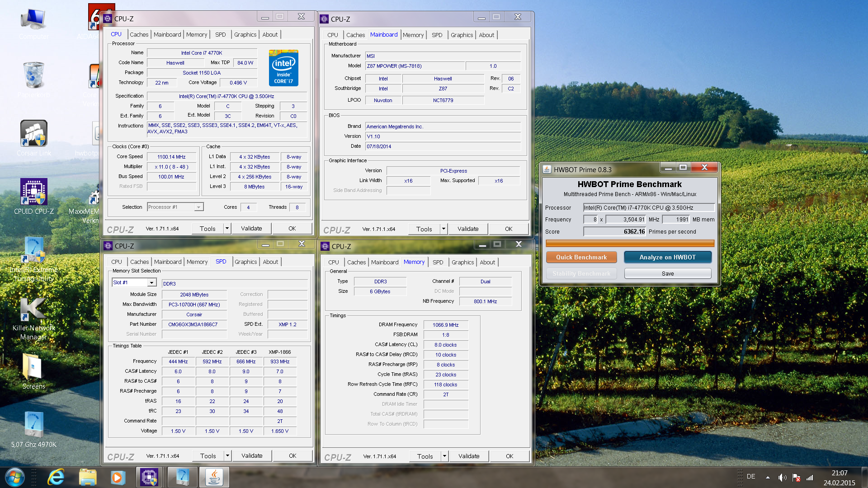
Task: Save the HWBOT Prime result
Action: click(667, 273)
